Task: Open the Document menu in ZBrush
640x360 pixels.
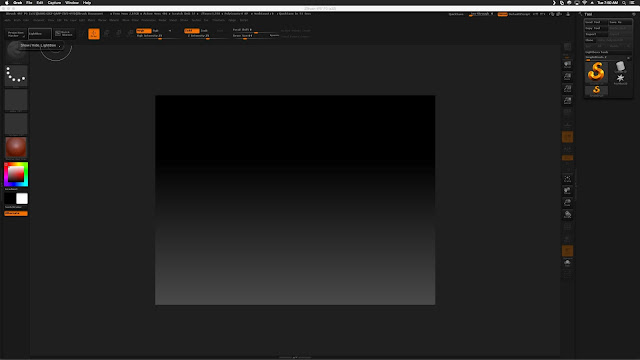Action: (x=39, y=20)
